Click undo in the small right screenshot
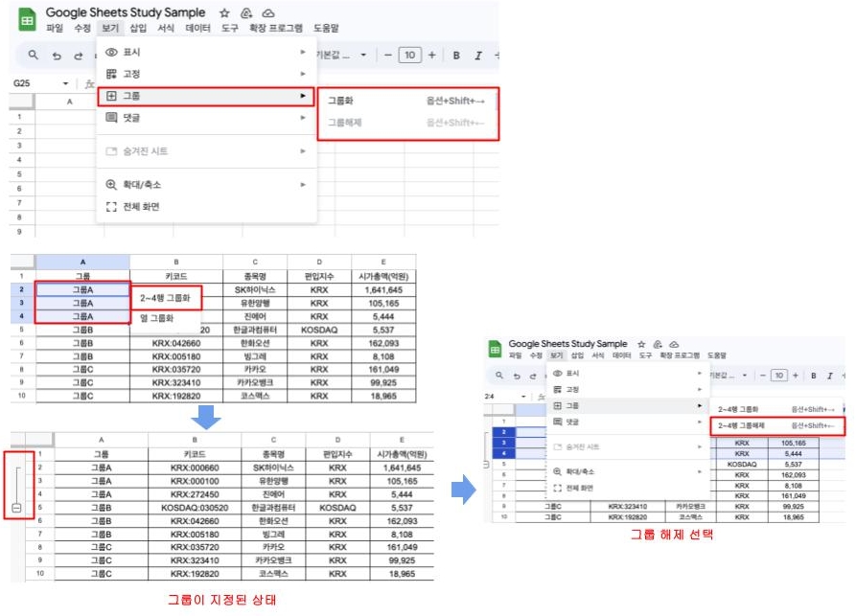 coord(517,376)
